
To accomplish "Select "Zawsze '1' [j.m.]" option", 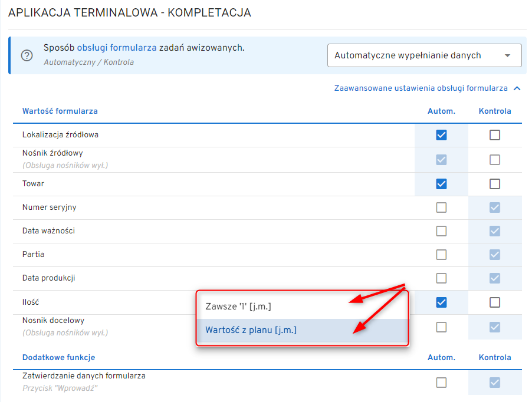I will pos(238,307).
